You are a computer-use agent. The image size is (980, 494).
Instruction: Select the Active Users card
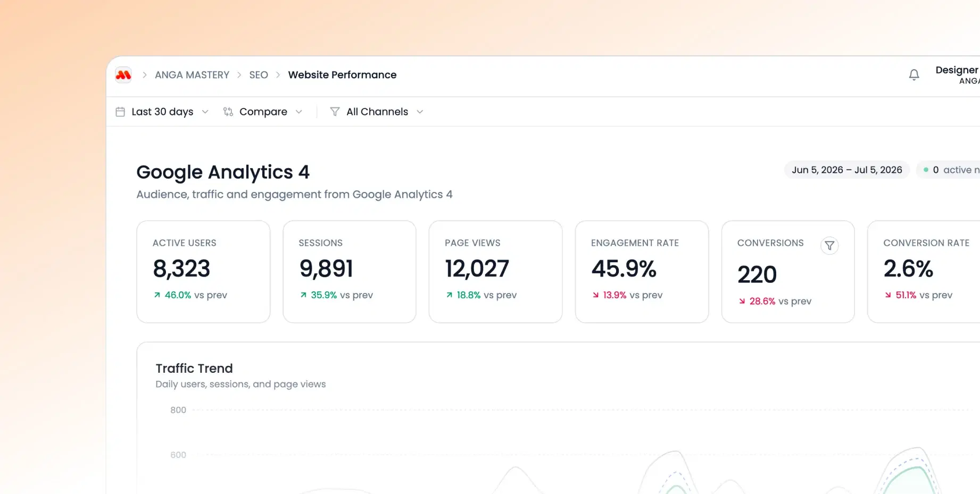pos(203,272)
